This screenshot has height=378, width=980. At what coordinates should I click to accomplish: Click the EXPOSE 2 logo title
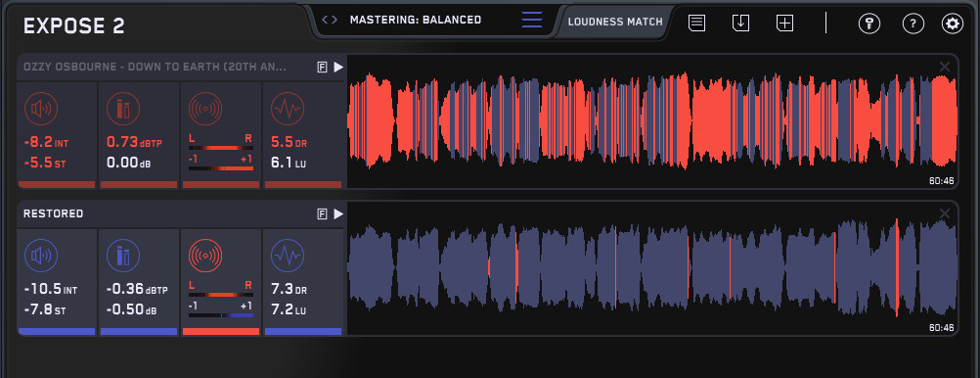[x=73, y=25]
